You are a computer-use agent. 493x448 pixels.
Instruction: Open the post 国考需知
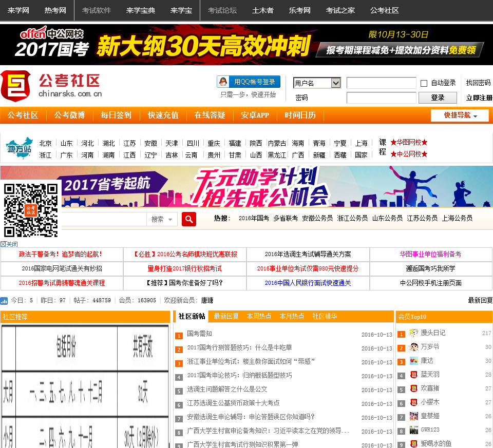tap(199, 334)
